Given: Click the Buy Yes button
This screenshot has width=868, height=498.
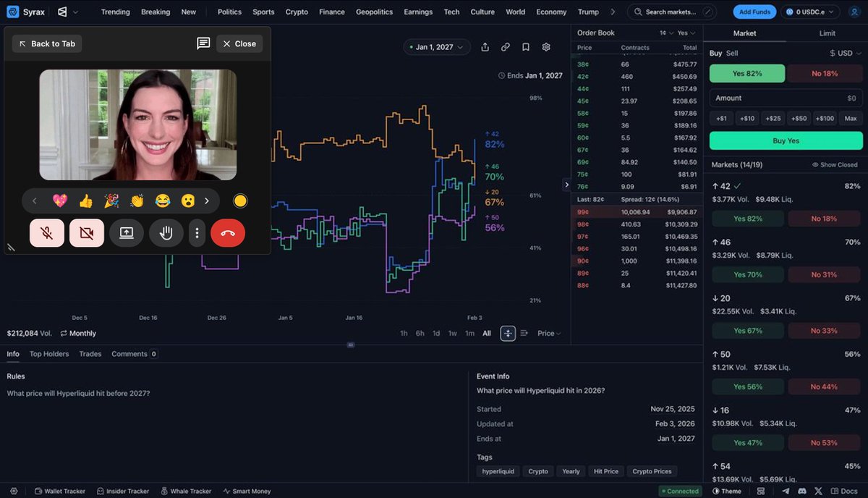Looking at the screenshot, I should click(786, 140).
